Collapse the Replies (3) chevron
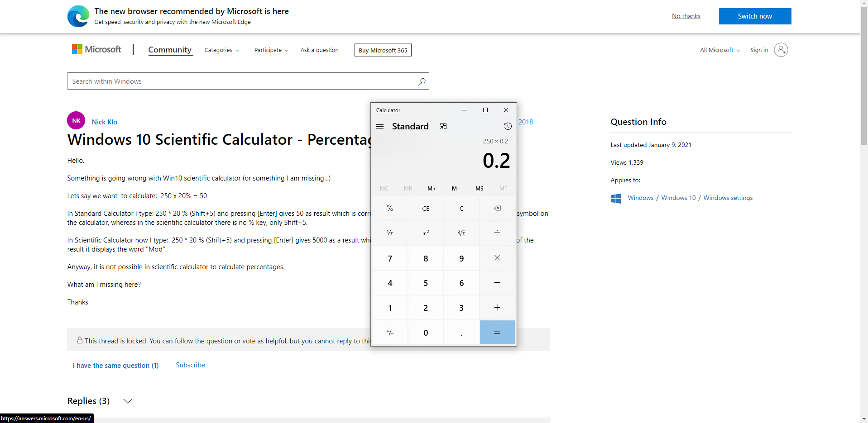 point(128,401)
